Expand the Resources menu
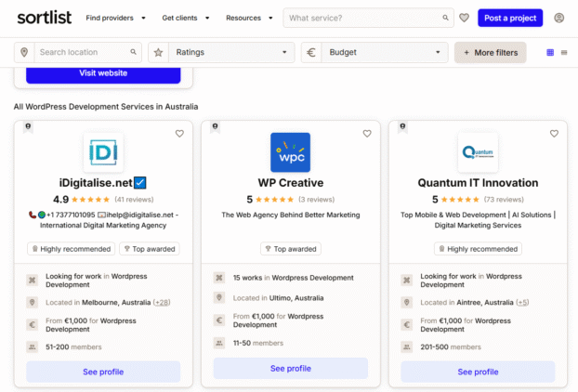Image resolution: width=578 pixels, height=392 pixels. click(x=249, y=18)
